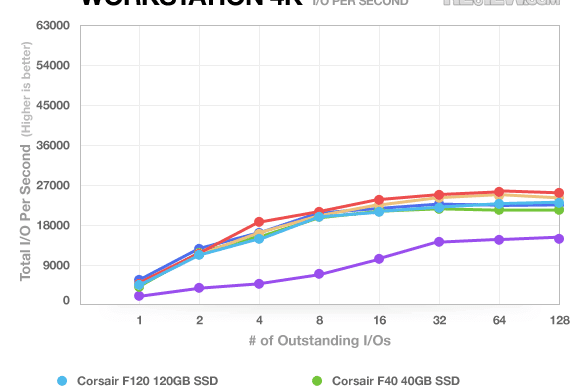The width and height of the screenshot is (580, 390).
Task: Toggle the Corsair F40 40GB SSD legend label
Action: coord(396,381)
